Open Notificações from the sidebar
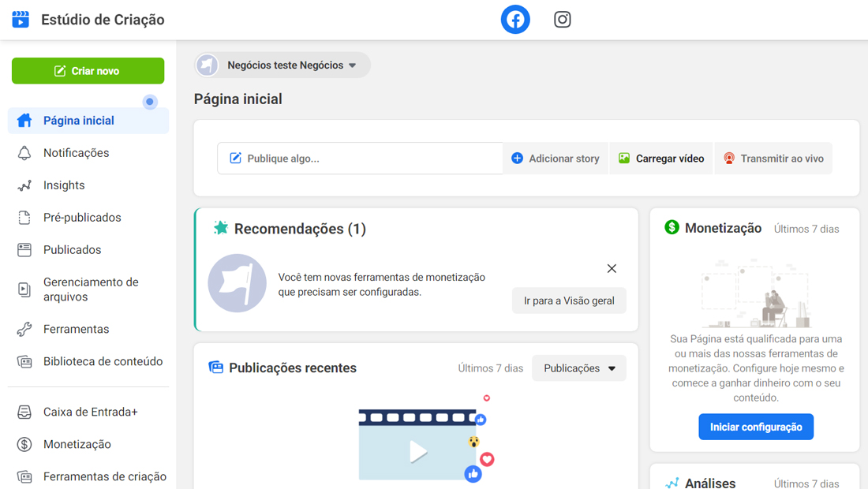 coord(88,153)
